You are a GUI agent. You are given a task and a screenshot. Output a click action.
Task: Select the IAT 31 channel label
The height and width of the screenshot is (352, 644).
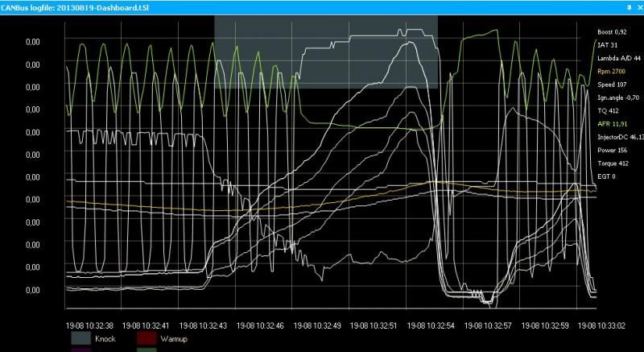(x=607, y=45)
